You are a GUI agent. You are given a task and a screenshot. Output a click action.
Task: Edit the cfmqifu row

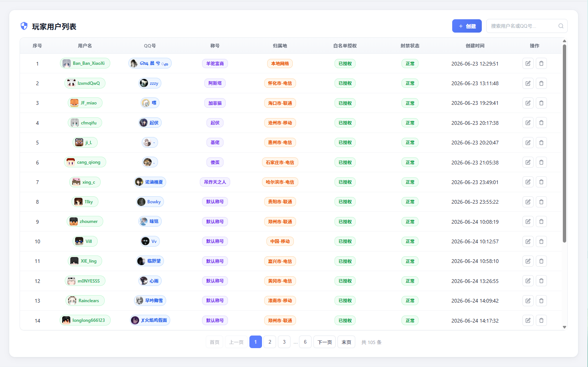point(528,123)
